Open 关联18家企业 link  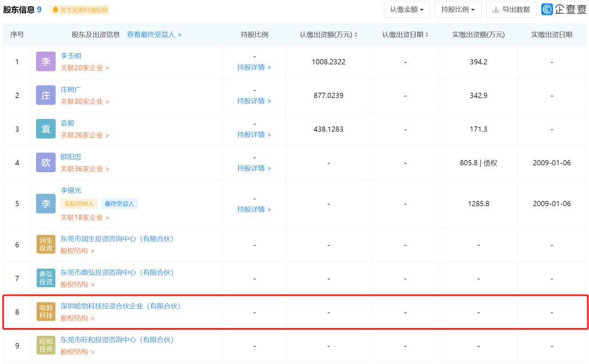pyautogui.click(x=85, y=217)
